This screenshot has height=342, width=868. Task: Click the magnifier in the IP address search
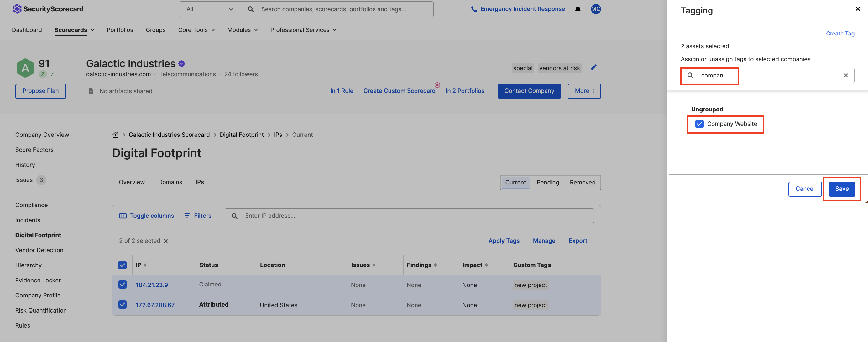(234, 216)
